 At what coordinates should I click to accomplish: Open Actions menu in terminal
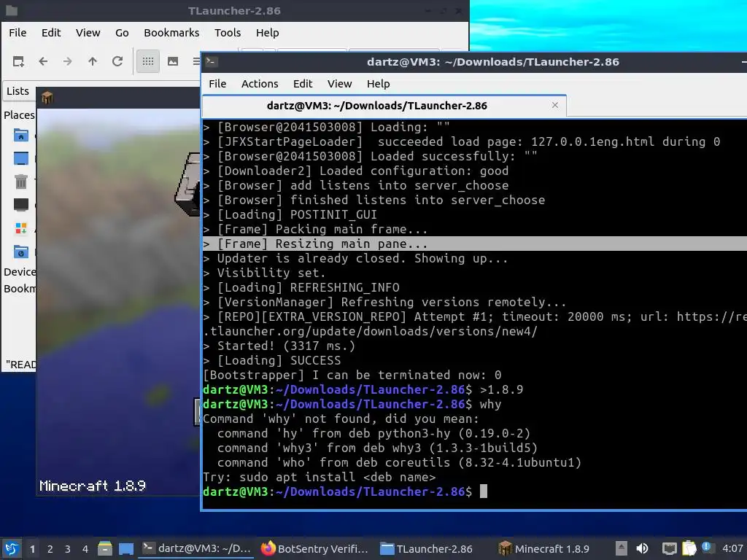pyautogui.click(x=260, y=84)
